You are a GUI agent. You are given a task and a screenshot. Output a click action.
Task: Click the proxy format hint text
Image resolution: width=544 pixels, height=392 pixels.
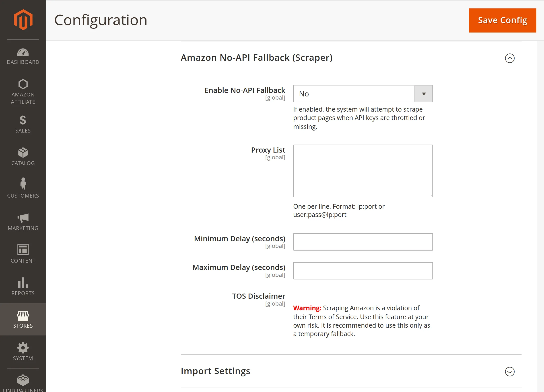338,210
